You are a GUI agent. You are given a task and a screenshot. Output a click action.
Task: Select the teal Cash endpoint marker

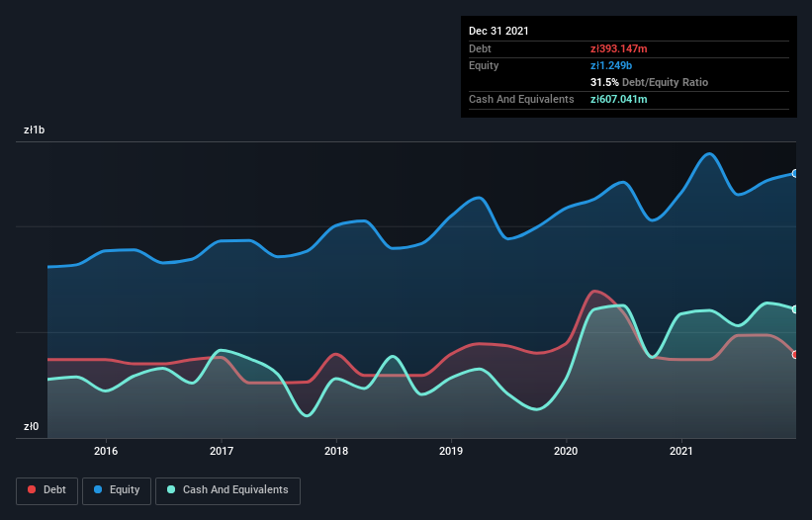(795, 309)
